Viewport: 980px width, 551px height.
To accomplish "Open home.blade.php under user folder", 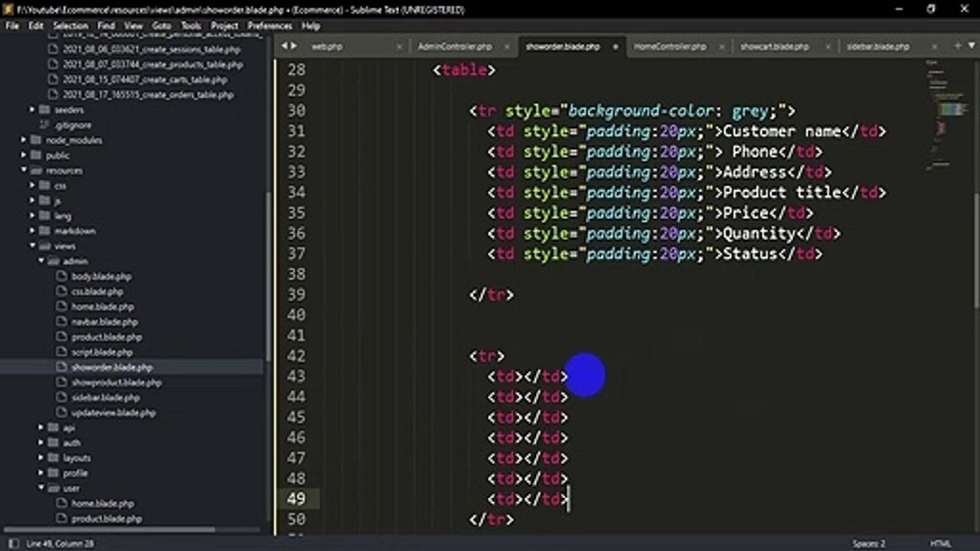I will (x=103, y=504).
